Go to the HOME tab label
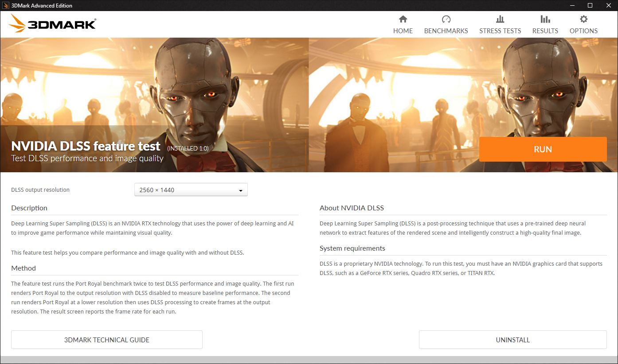 click(x=403, y=31)
